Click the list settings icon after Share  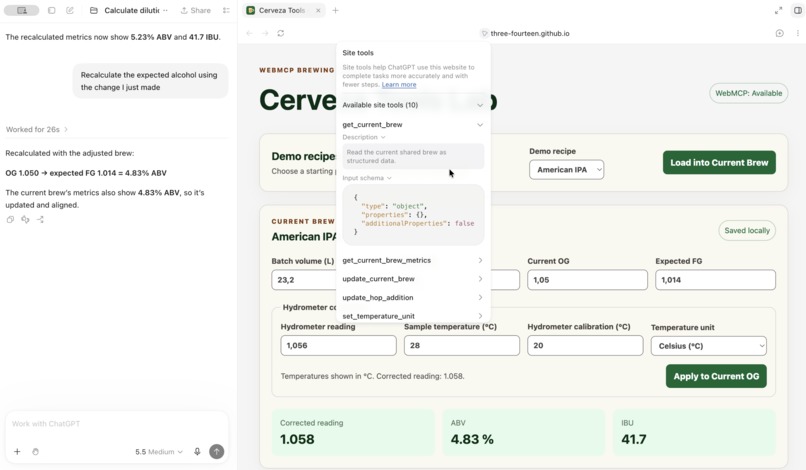(226, 10)
